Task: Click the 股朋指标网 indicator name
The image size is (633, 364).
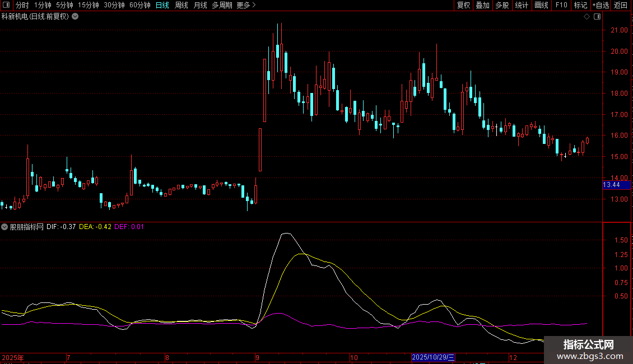Action: (27, 227)
